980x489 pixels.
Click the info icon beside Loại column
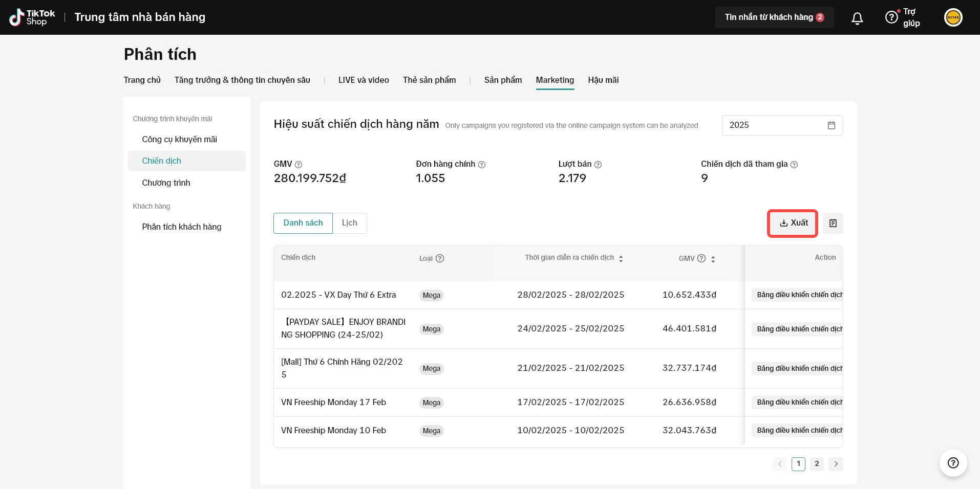tap(440, 258)
